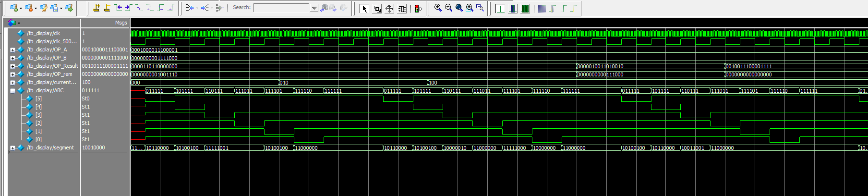Viewport: 868px width, 196px height.
Task: Activate the Zoom Mode box tool
Action: pyautogui.click(x=377, y=8)
